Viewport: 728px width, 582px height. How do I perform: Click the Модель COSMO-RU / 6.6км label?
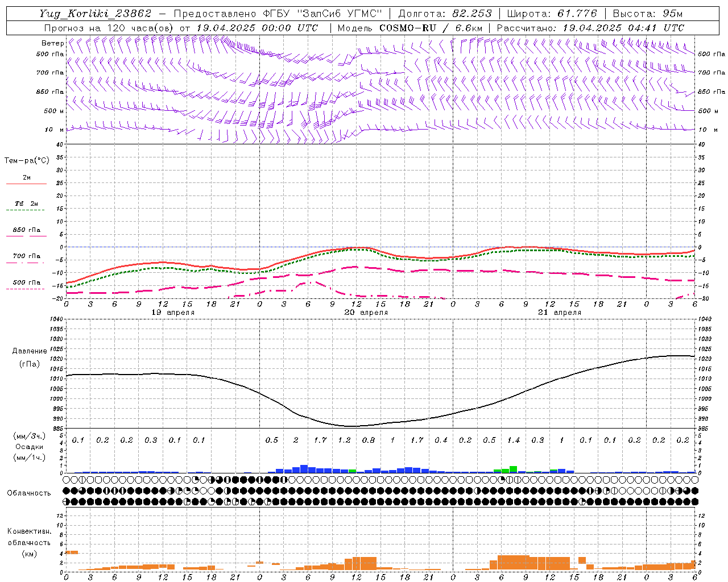coord(410,28)
